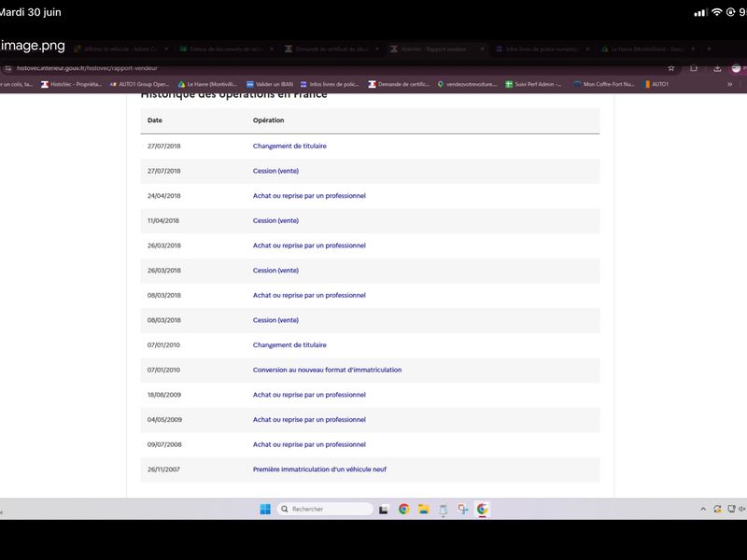Show hidden system tray icons chevron
Screen dimensions: 747x560
pos(703,509)
